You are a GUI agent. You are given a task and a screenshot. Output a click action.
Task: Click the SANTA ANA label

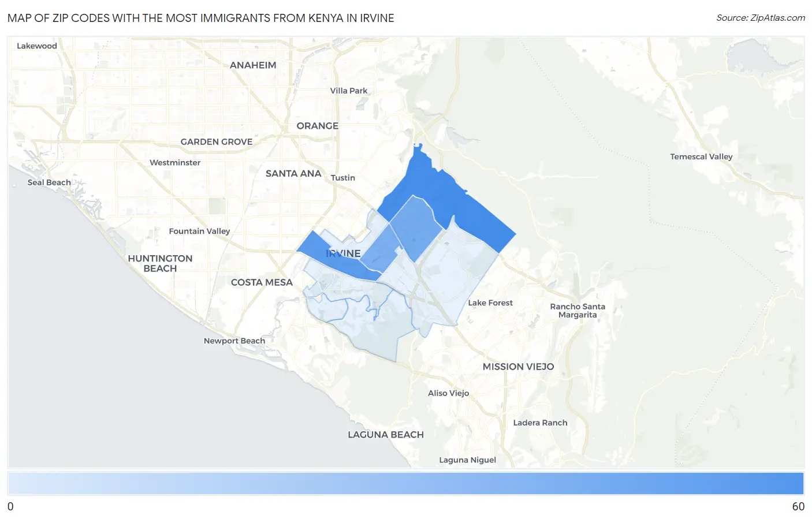point(293,173)
